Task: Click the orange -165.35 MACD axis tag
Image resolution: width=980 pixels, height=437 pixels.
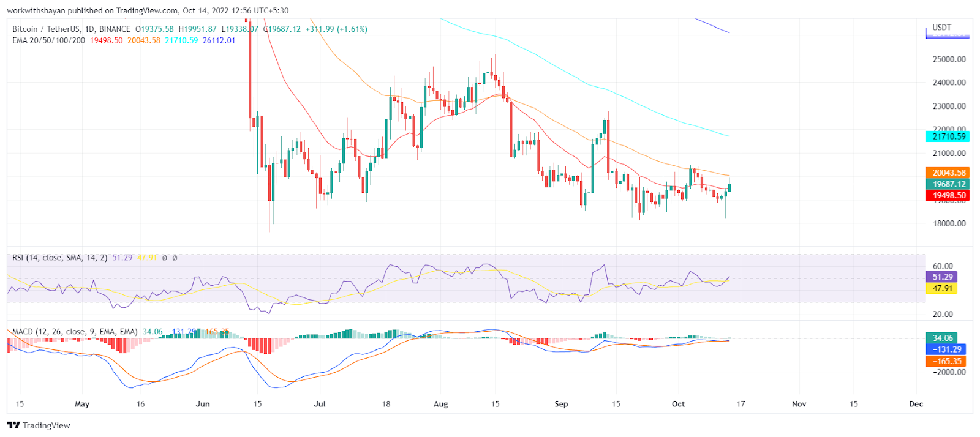Action: coord(946,361)
